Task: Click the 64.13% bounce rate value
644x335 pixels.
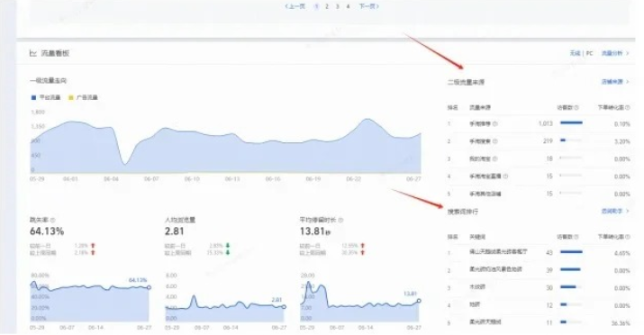Action: [x=47, y=231]
